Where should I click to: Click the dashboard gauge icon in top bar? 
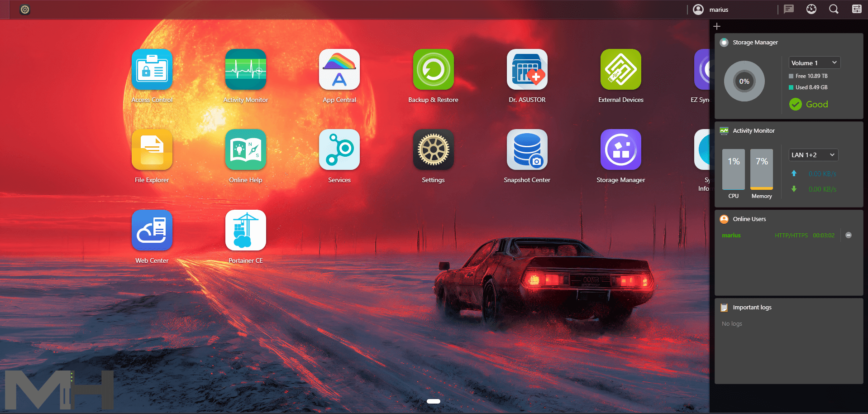[x=811, y=9]
